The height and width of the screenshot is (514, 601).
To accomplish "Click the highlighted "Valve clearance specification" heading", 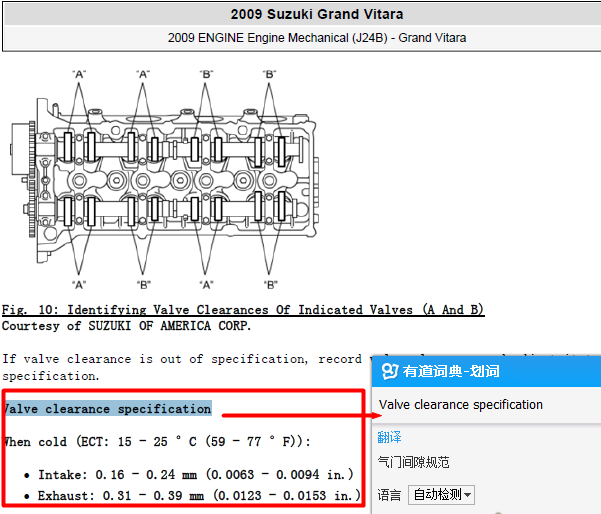I will pyautogui.click(x=108, y=409).
